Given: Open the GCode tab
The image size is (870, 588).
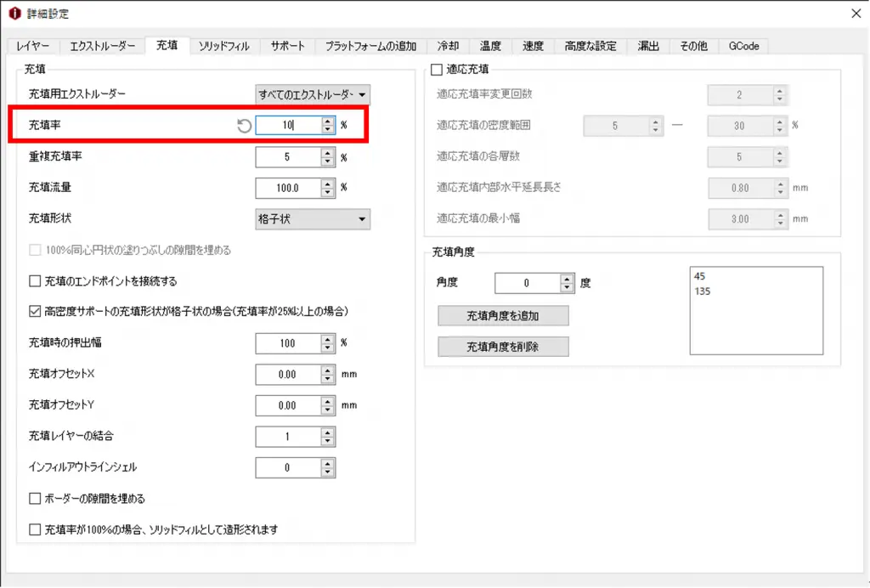Looking at the screenshot, I should point(743,46).
